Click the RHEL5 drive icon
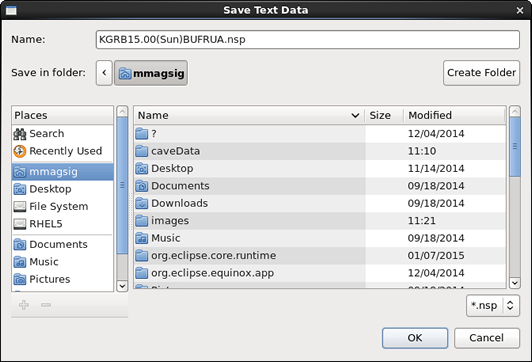 pyautogui.click(x=20, y=224)
